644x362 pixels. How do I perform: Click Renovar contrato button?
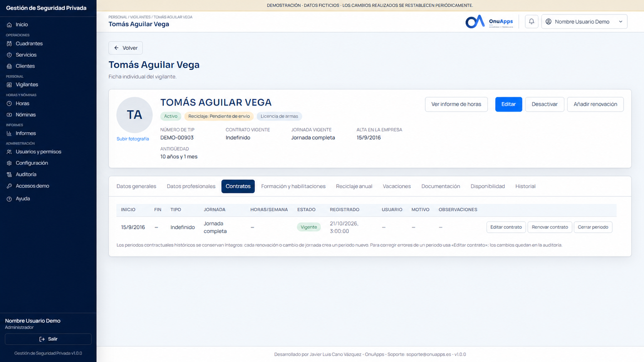click(550, 227)
